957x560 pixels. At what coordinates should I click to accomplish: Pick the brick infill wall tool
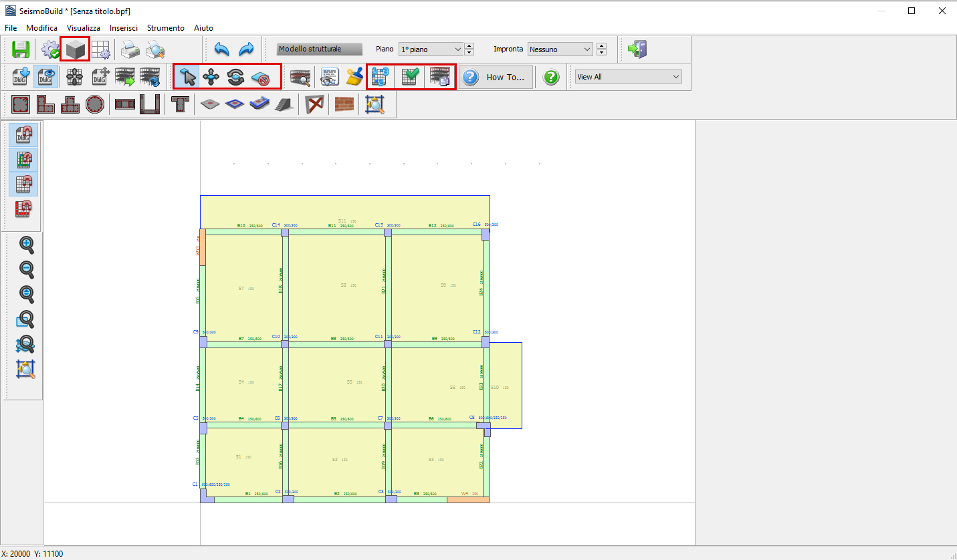[x=344, y=105]
